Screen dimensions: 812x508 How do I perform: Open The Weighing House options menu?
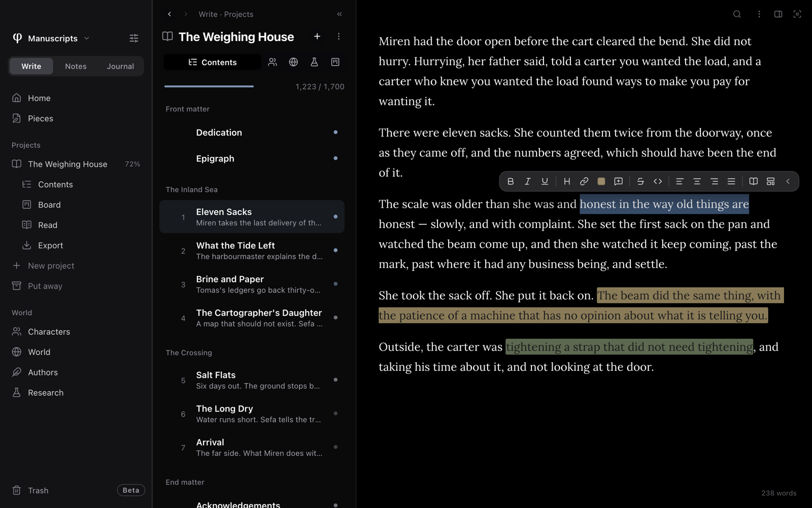pos(339,37)
